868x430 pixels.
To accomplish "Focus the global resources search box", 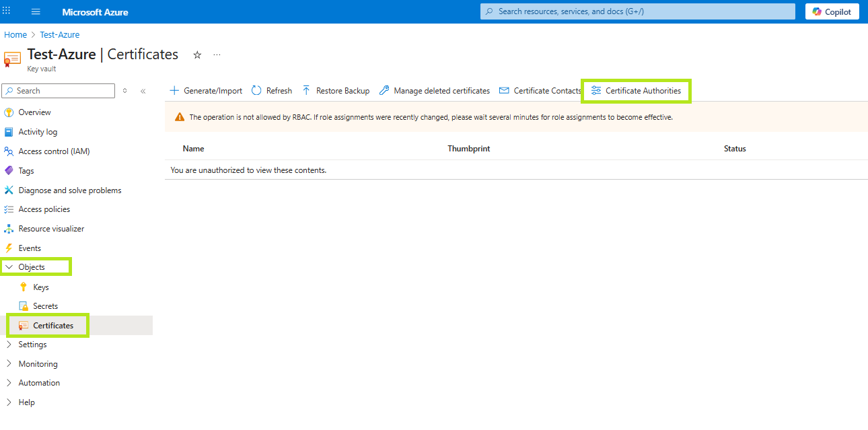I will tap(637, 11).
